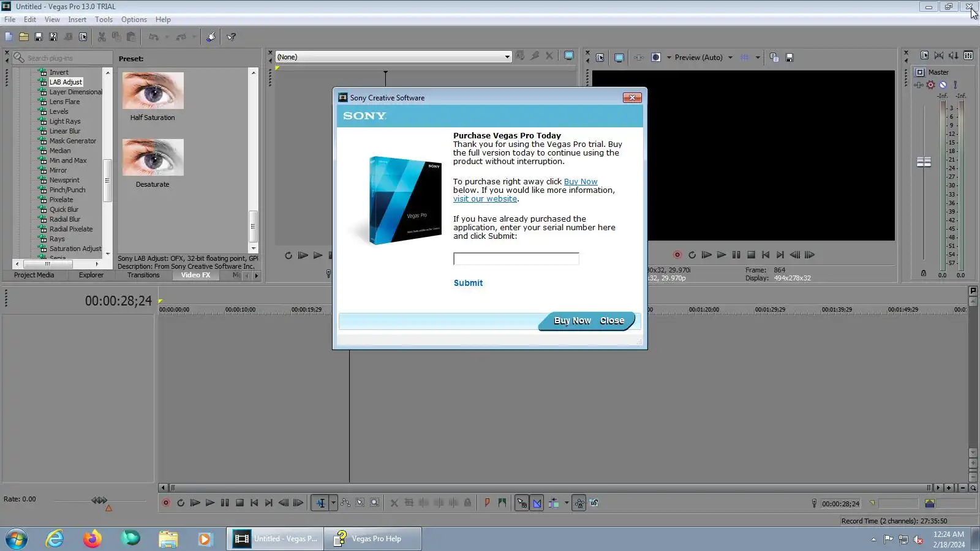
Task: Select the Desaturate preset thumbnail
Action: tap(153, 157)
